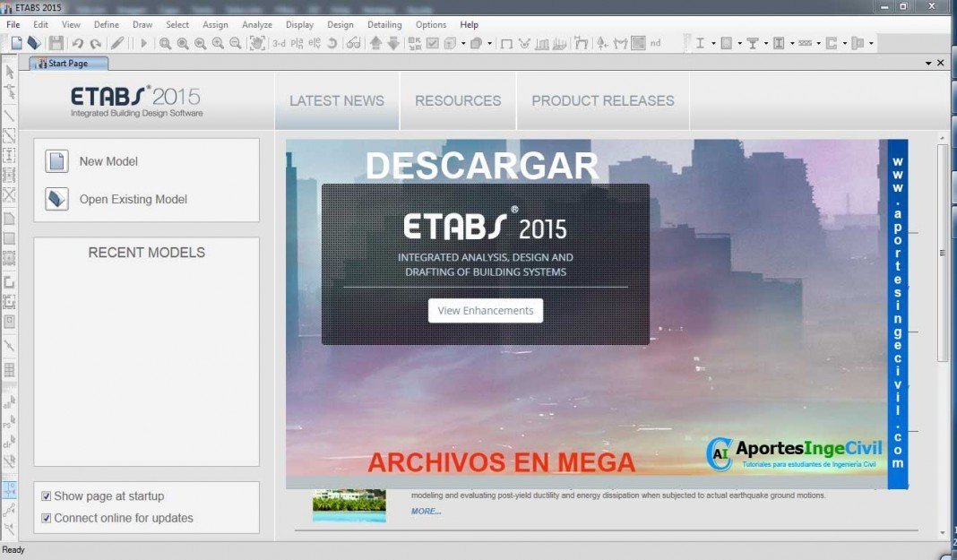This screenshot has width=957, height=560.
Task: Expand the shear wall design dropdown arrow
Action: coord(845,43)
